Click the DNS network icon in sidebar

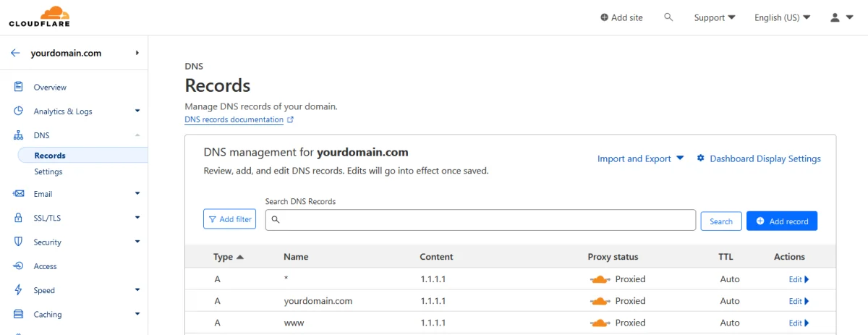click(19, 135)
